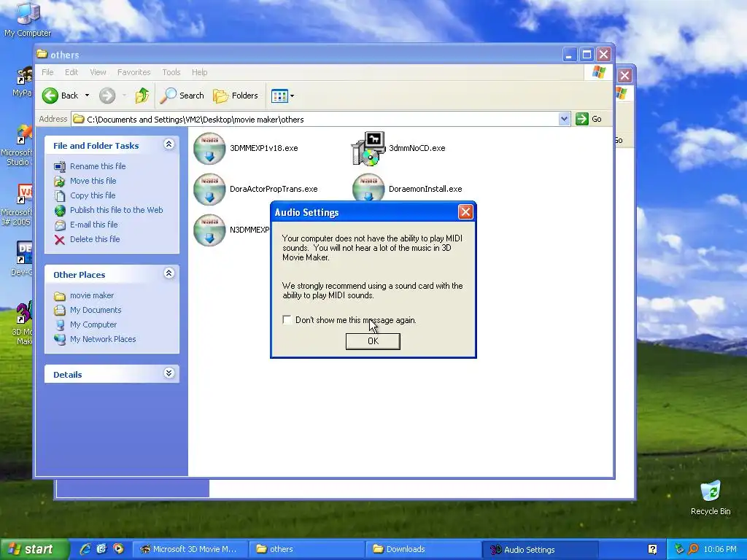
Task: Open the Favorites menu
Action: pyautogui.click(x=134, y=72)
